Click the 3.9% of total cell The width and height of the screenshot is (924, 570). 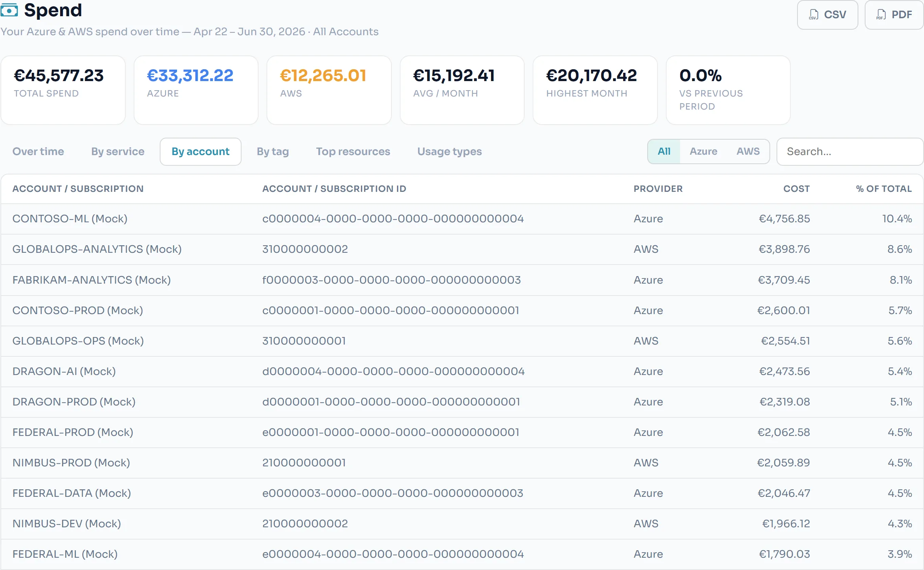[x=899, y=554]
